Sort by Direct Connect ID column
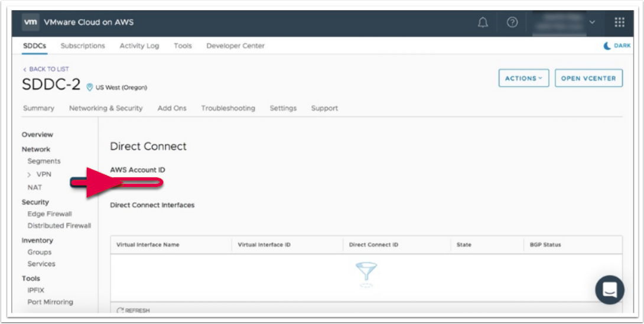 [373, 245]
